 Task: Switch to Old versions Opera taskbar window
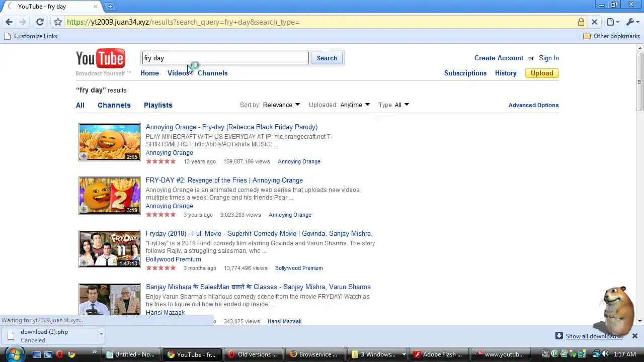point(254,354)
